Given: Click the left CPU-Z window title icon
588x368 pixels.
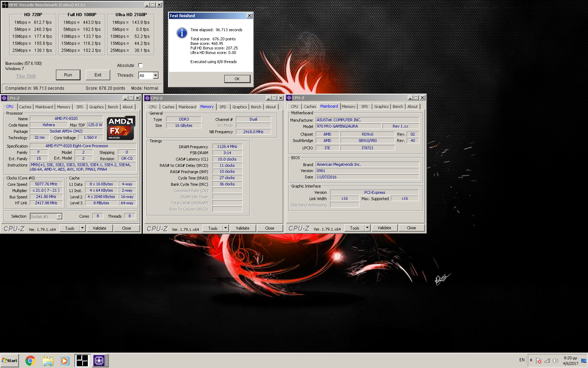Looking at the screenshot, I should click(4, 98).
